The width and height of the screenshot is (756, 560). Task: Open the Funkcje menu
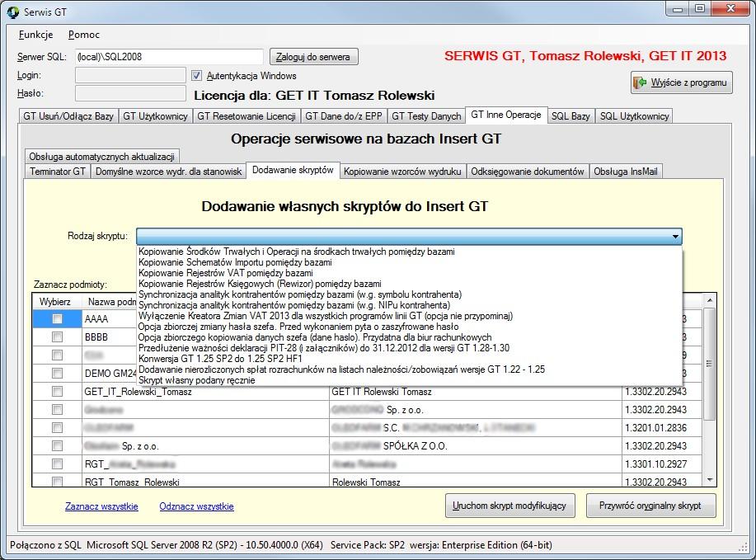tap(35, 35)
